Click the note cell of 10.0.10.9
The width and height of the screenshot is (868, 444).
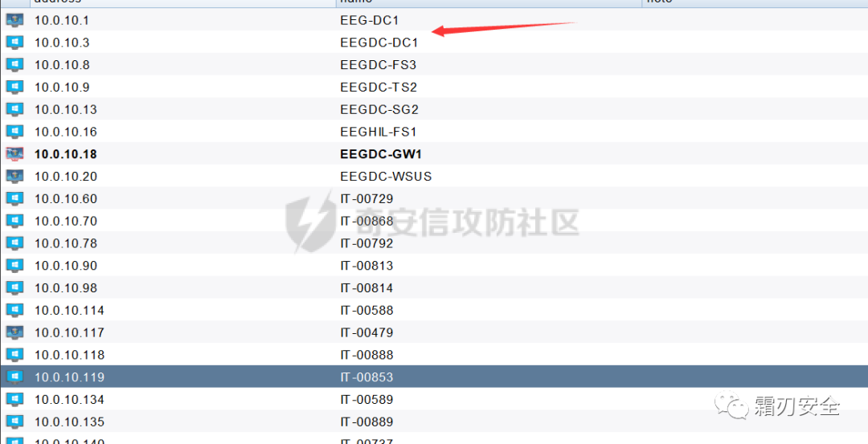click(755, 88)
